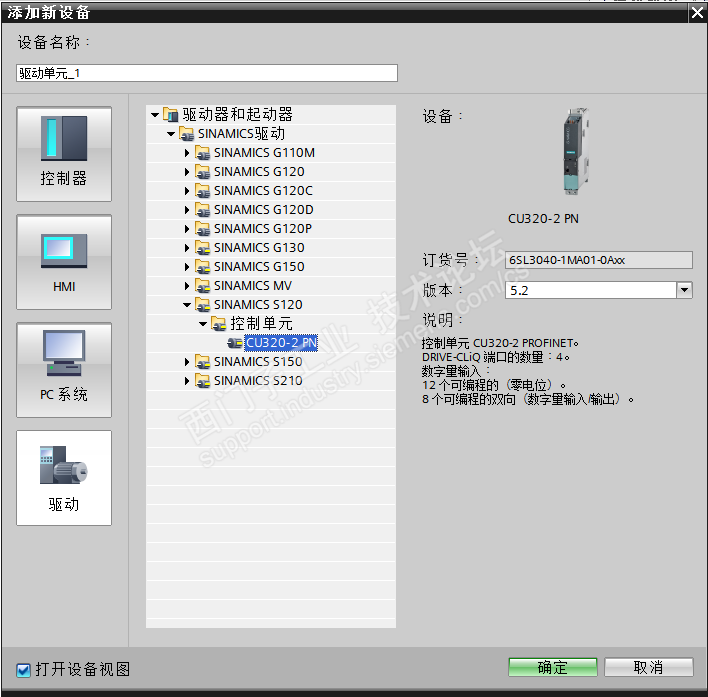Close the 添加新设备 dialog

click(x=697, y=13)
